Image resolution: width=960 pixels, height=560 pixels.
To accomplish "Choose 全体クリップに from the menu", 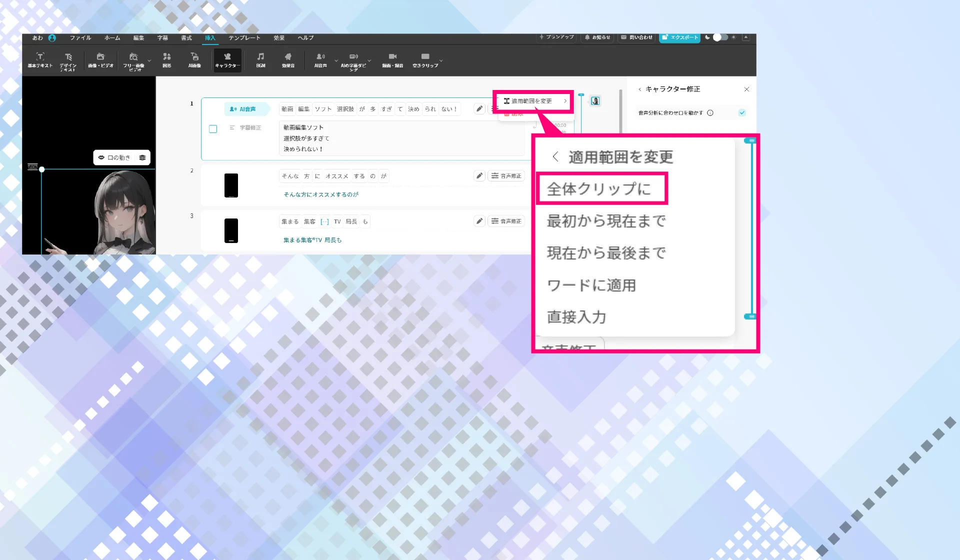I will pos(599,189).
